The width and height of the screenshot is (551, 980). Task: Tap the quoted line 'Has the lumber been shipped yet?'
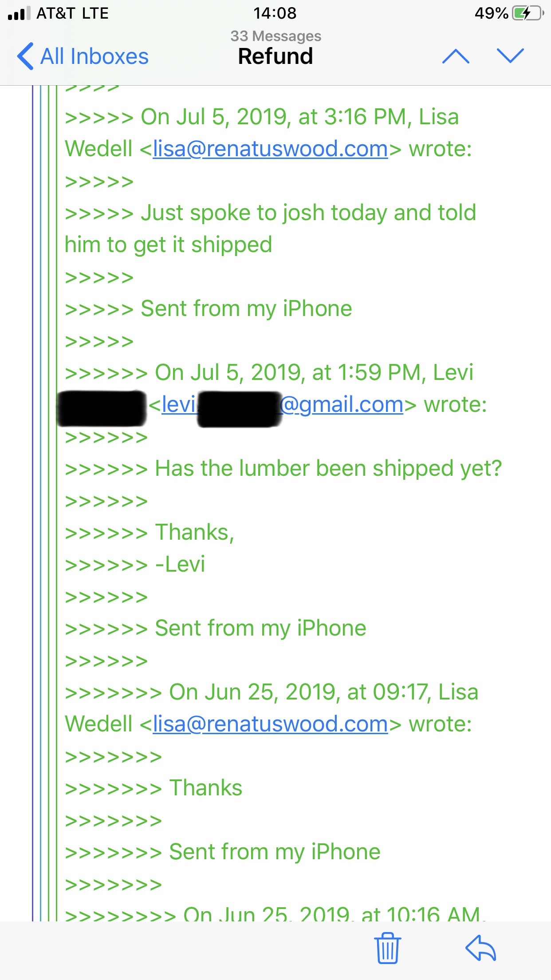coord(328,469)
